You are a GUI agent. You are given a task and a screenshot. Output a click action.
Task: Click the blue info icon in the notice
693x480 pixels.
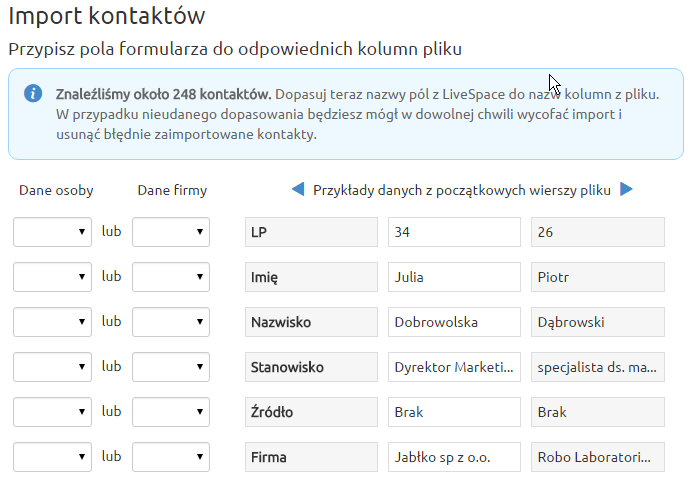pyautogui.click(x=33, y=94)
